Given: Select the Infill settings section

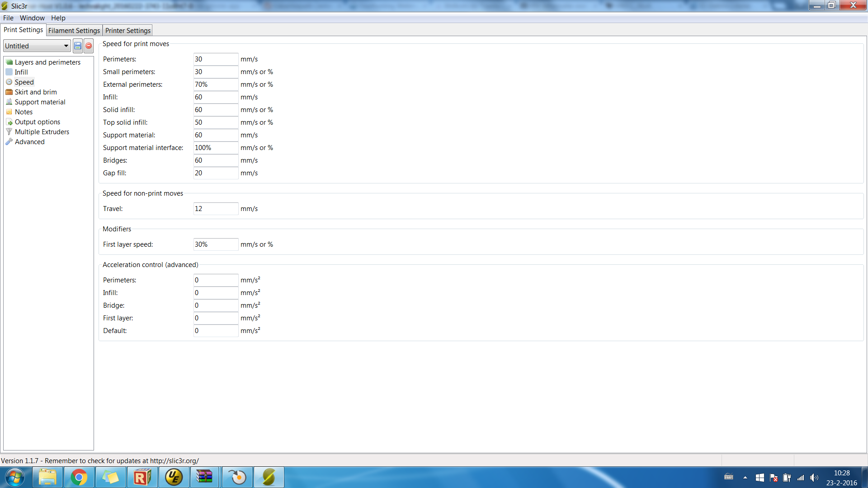Looking at the screenshot, I should pyautogui.click(x=21, y=72).
